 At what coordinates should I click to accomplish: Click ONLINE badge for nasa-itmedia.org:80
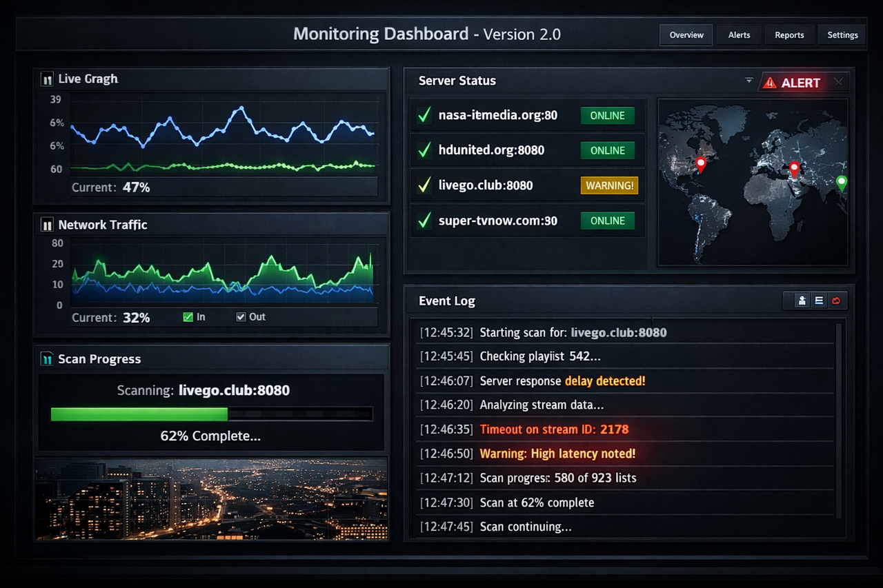[608, 116]
